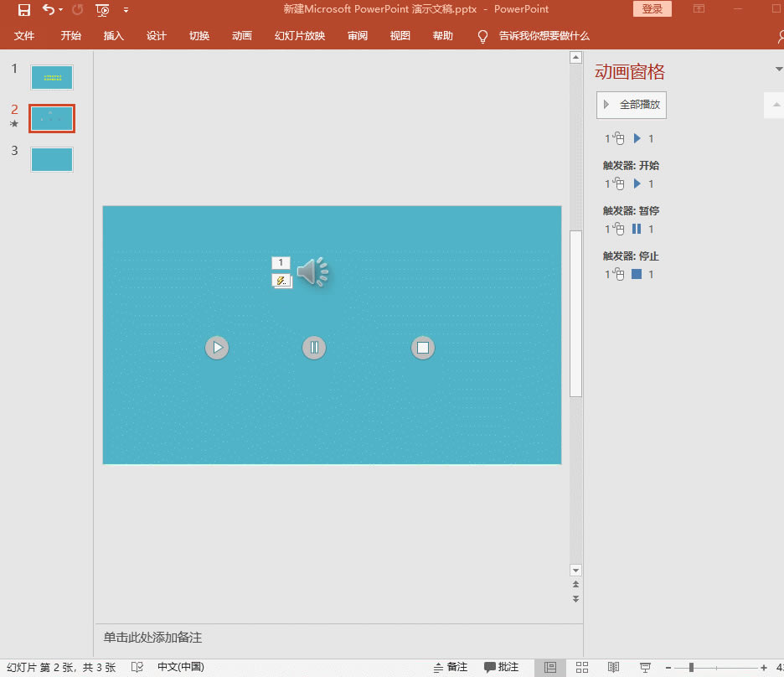Click the Save icon in quick access toolbar
784x677 pixels.
click(x=24, y=10)
